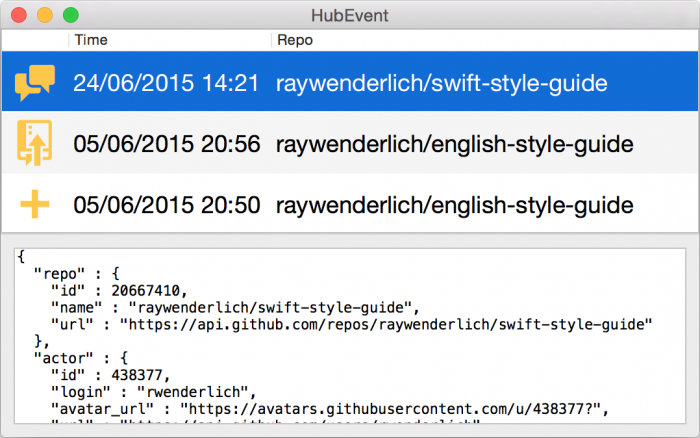Select the 05/06/2015 20:50 event time
Screen dimensions: 700x438
point(166,207)
